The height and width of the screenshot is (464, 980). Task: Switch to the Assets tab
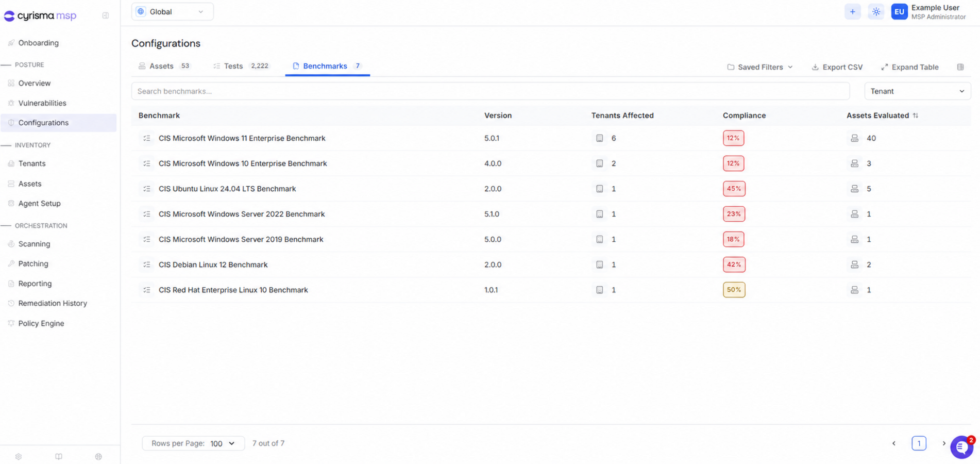tap(164, 66)
